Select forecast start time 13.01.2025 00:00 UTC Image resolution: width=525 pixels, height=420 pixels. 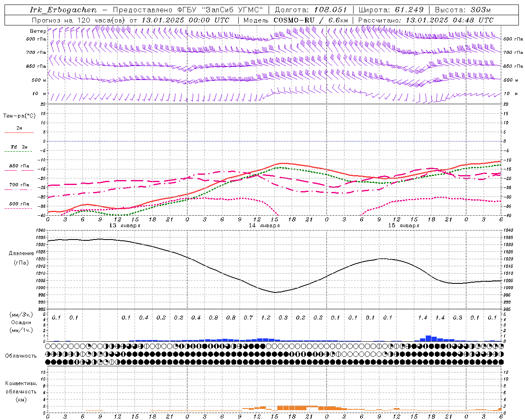point(185,20)
